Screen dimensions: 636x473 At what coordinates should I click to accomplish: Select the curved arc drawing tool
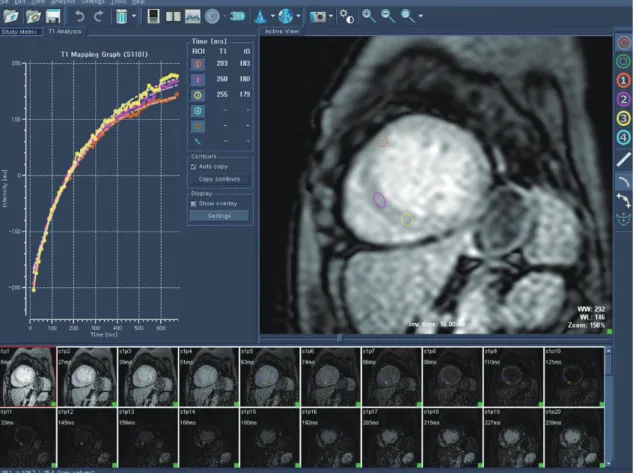pyautogui.click(x=624, y=182)
